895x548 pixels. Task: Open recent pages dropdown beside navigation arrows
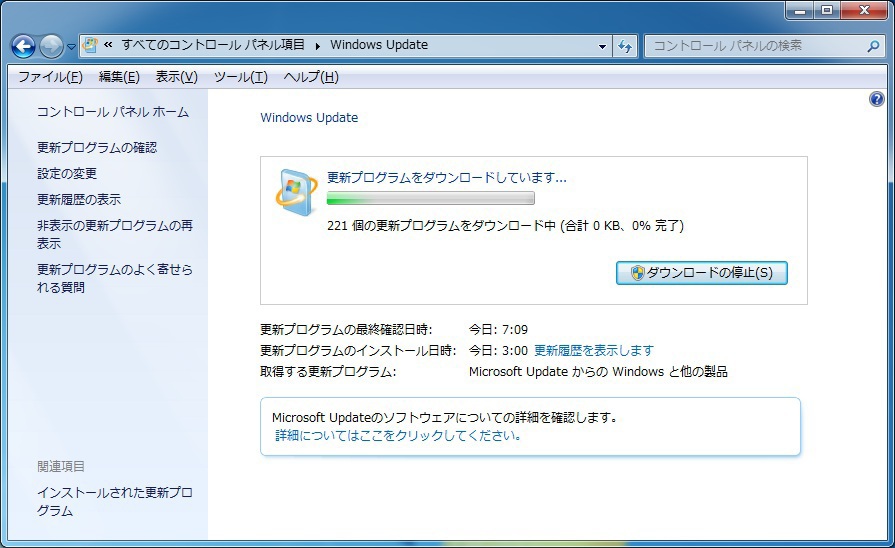point(71,47)
